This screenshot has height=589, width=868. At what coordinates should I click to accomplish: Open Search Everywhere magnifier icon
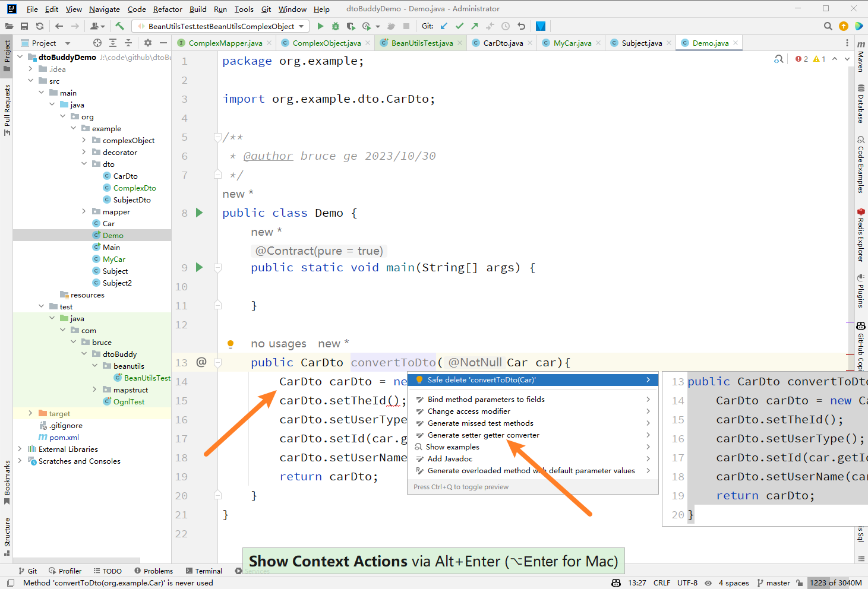(x=828, y=26)
